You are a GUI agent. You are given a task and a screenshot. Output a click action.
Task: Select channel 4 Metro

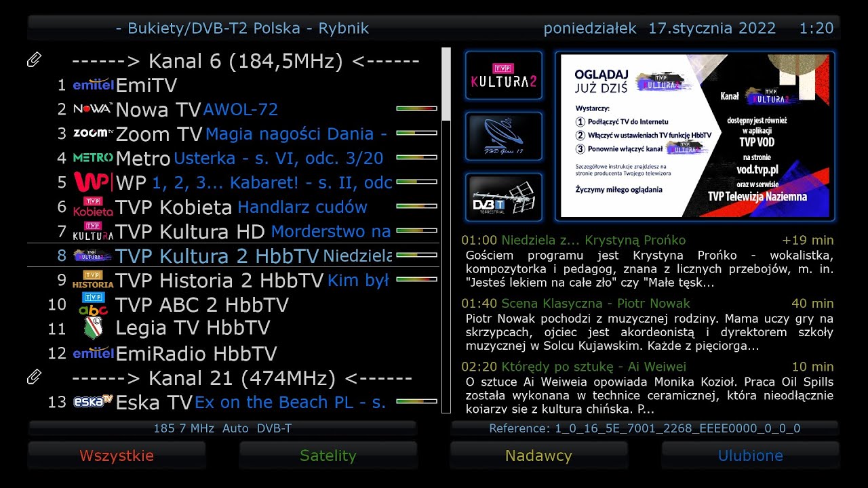point(233,159)
